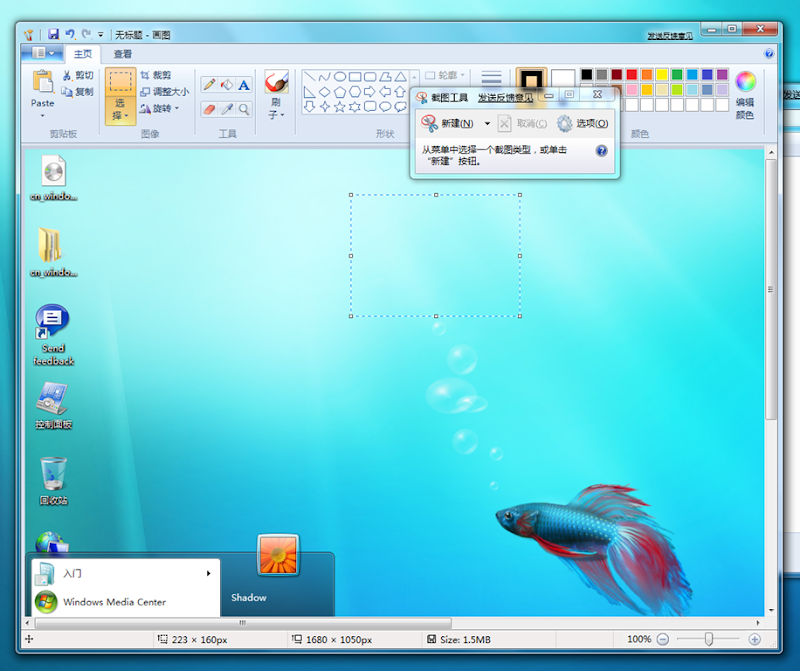Select the Color picker eyedropper tool

pyautogui.click(x=227, y=109)
